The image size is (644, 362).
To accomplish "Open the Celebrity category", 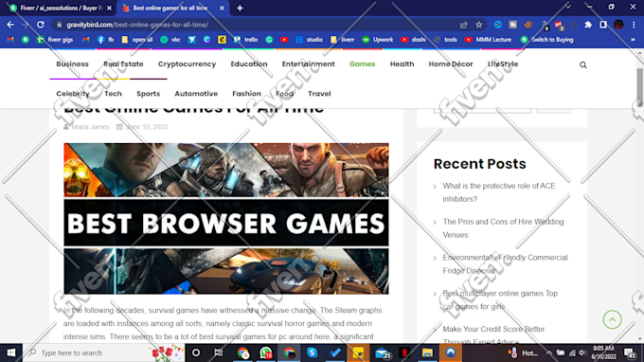I will click(x=73, y=94).
